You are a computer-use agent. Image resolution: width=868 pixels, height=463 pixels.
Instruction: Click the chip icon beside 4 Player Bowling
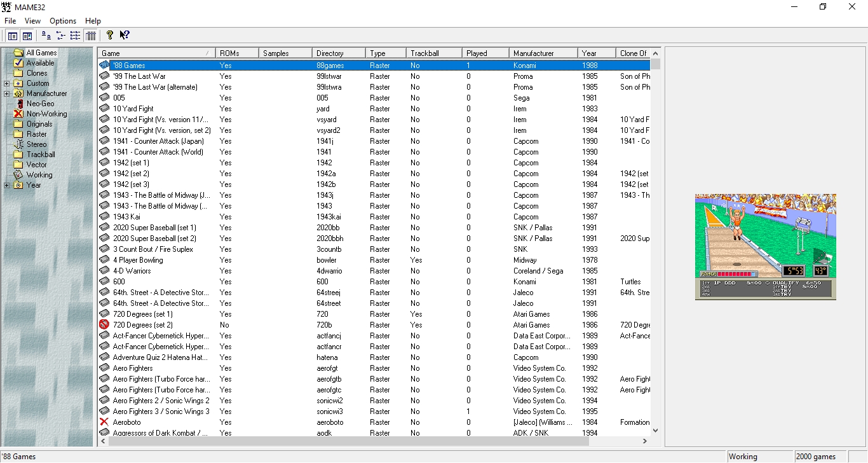[105, 259]
